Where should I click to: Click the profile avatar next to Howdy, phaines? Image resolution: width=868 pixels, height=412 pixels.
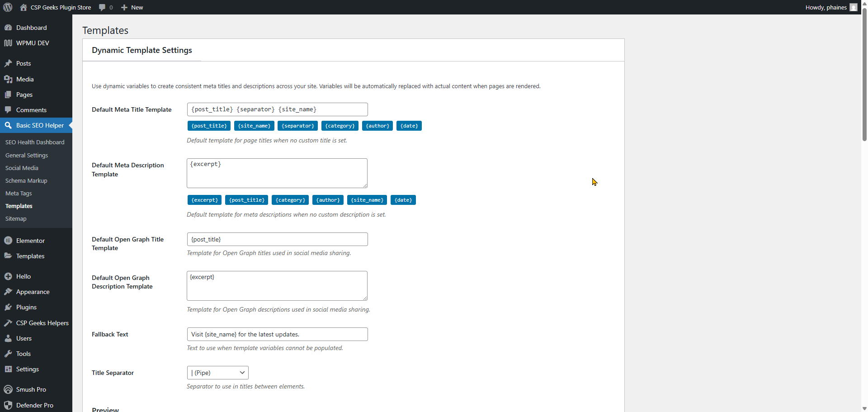coord(854,7)
